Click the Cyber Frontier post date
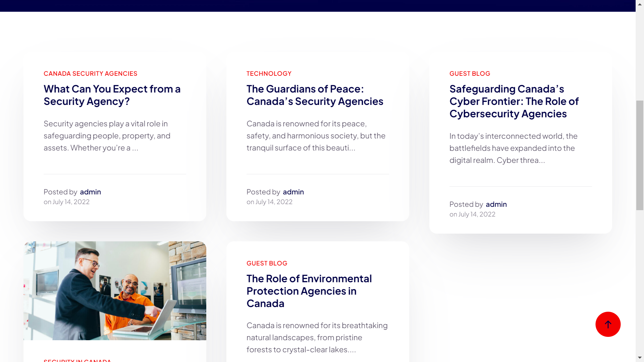This screenshot has height=362, width=644. (x=477, y=214)
